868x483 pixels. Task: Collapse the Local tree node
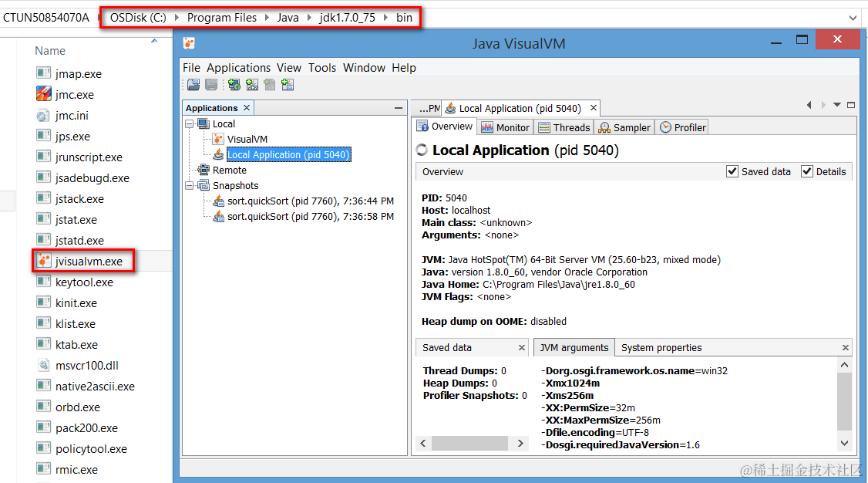[x=190, y=123]
